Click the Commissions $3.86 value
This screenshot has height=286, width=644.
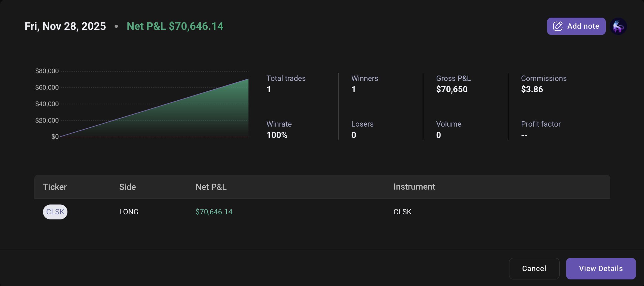(x=532, y=89)
